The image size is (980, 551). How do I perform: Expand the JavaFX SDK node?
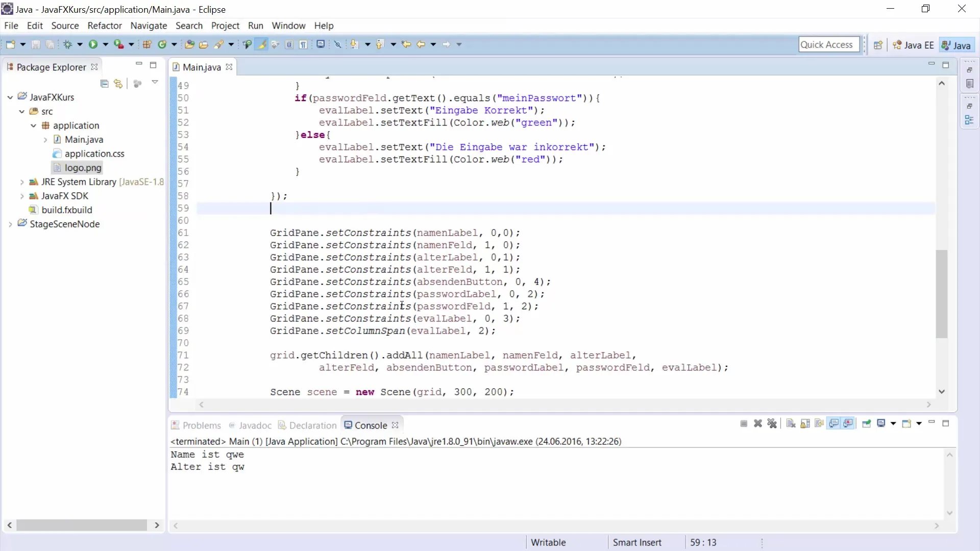coord(22,196)
